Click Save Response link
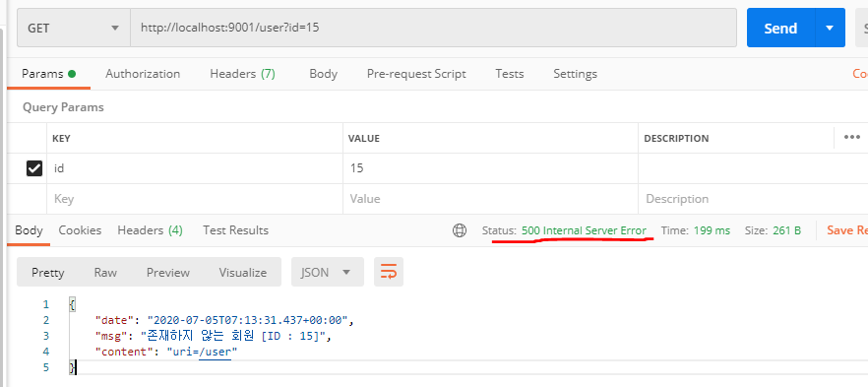Image resolution: width=868 pixels, height=387 pixels. coord(847,230)
